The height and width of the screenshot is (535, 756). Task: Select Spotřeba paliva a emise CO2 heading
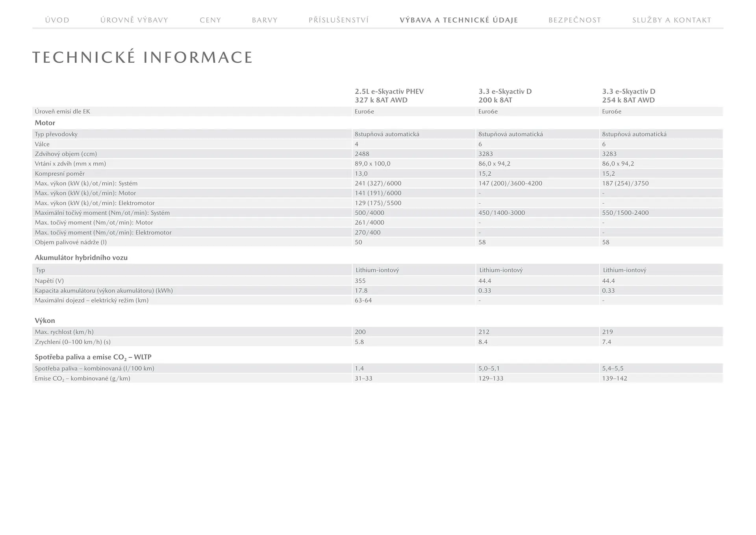[93, 357]
